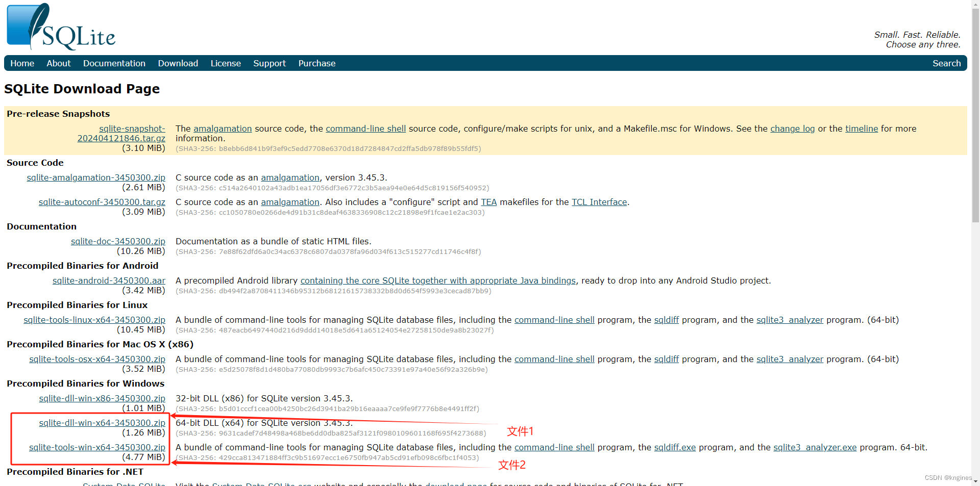
Task: Click 'Precompiled Binaries for Mac OS X (x86)' heading
Action: point(100,344)
